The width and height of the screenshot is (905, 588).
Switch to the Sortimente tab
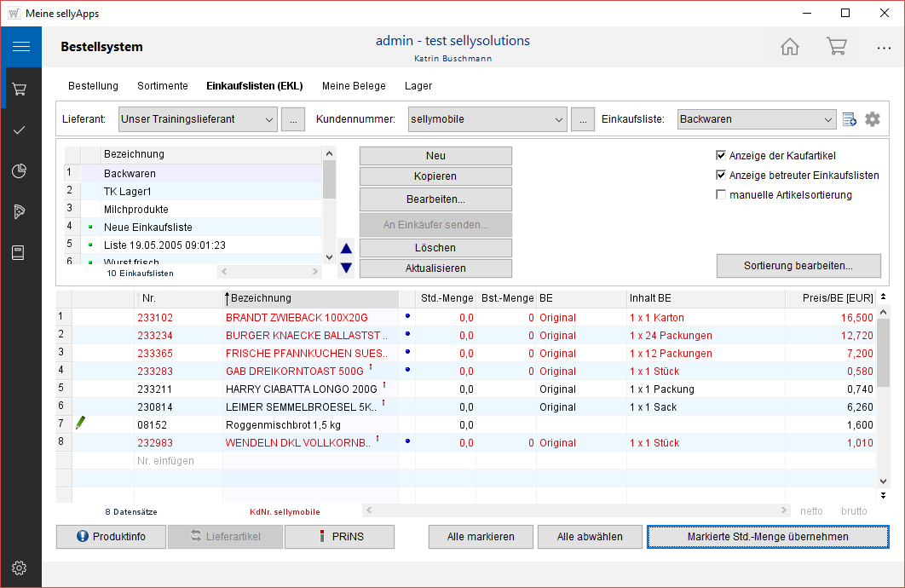[162, 86]
